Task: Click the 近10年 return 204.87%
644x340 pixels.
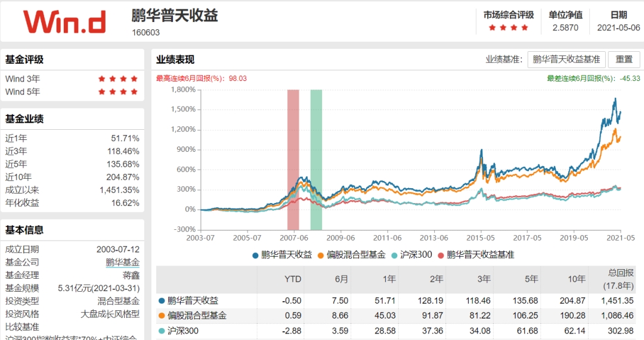Action: pyautogui.click(x=123, y=177)
